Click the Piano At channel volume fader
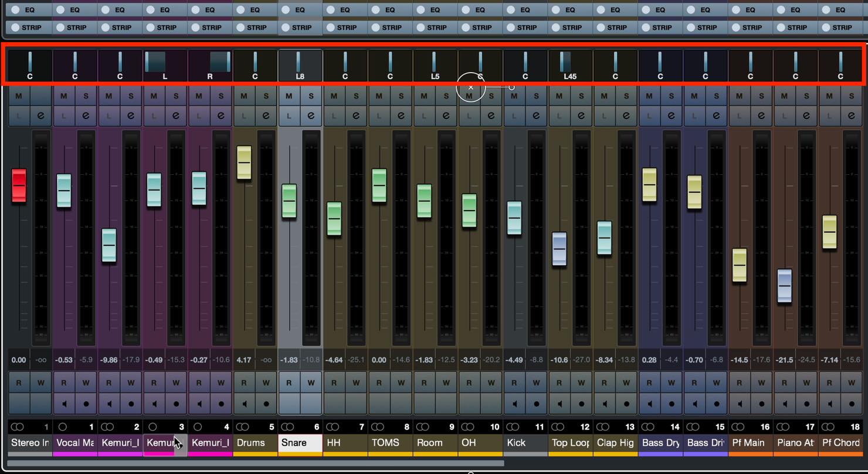868x474 pixels. coord(785,286)
